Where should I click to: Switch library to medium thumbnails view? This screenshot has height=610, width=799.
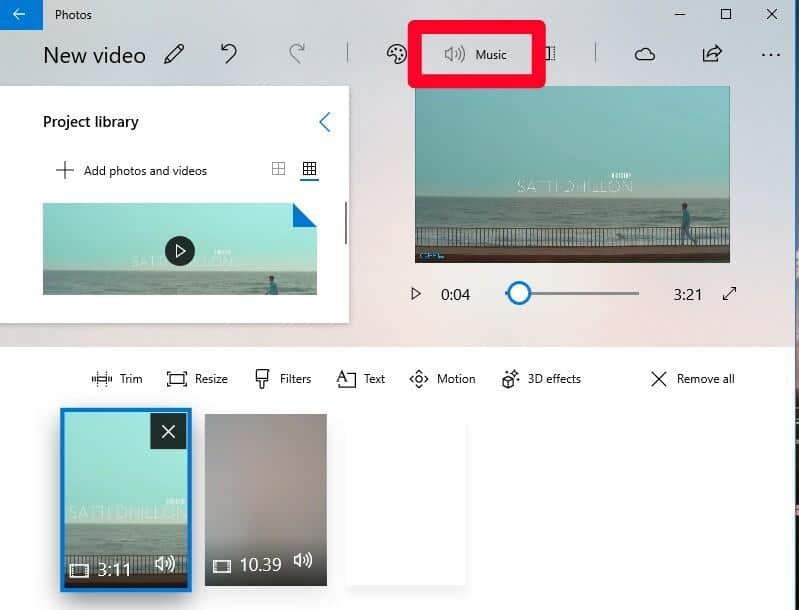coord(278,169)
